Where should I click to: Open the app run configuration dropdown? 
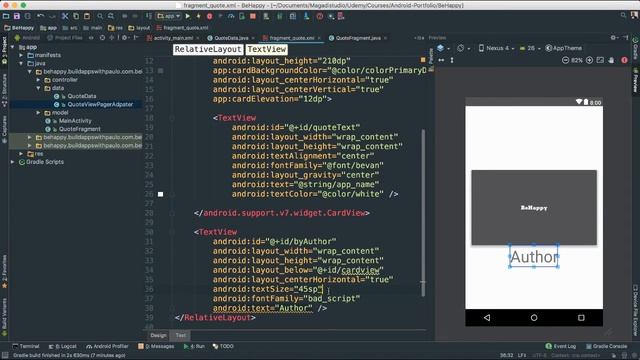click(169, 16)
